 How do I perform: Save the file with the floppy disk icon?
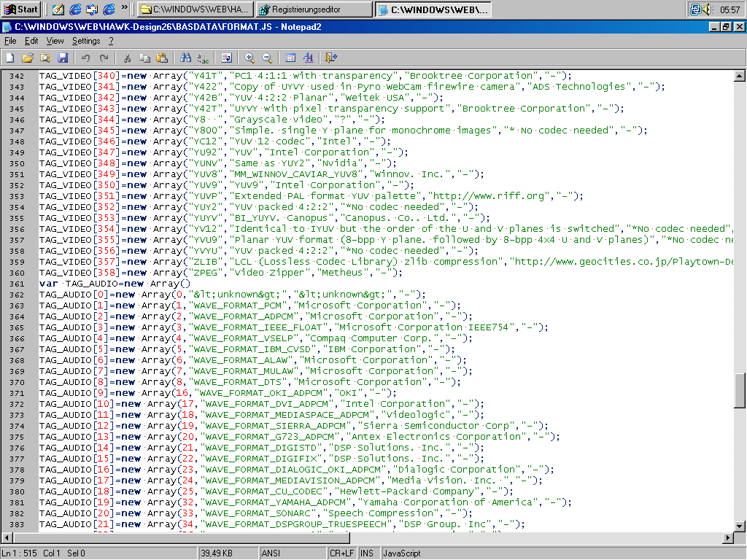point(63,58)
